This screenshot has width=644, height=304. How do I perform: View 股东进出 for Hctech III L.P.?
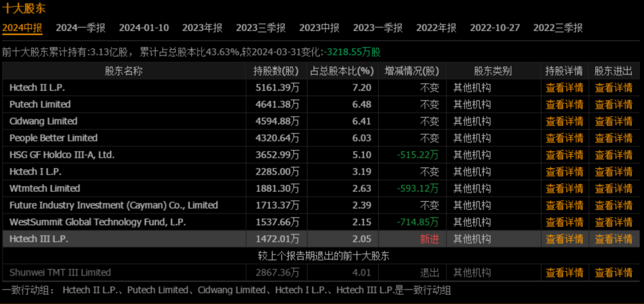click(614, 239)
